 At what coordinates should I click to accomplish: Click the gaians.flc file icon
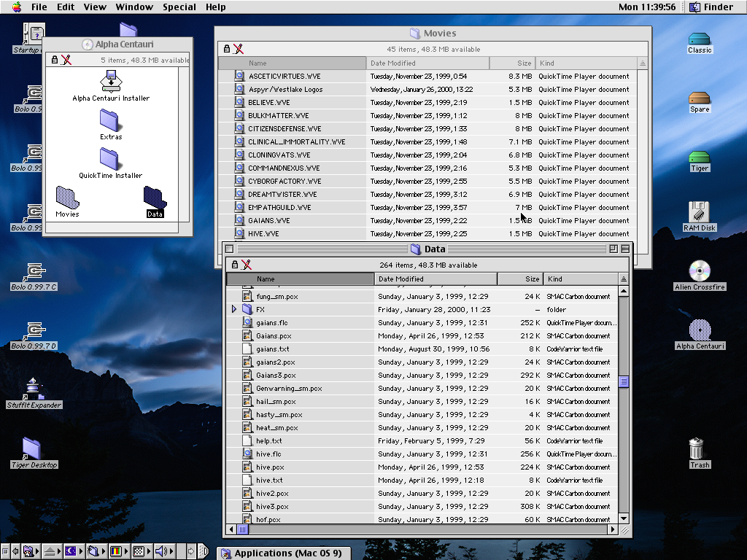[x=248, y=323]
